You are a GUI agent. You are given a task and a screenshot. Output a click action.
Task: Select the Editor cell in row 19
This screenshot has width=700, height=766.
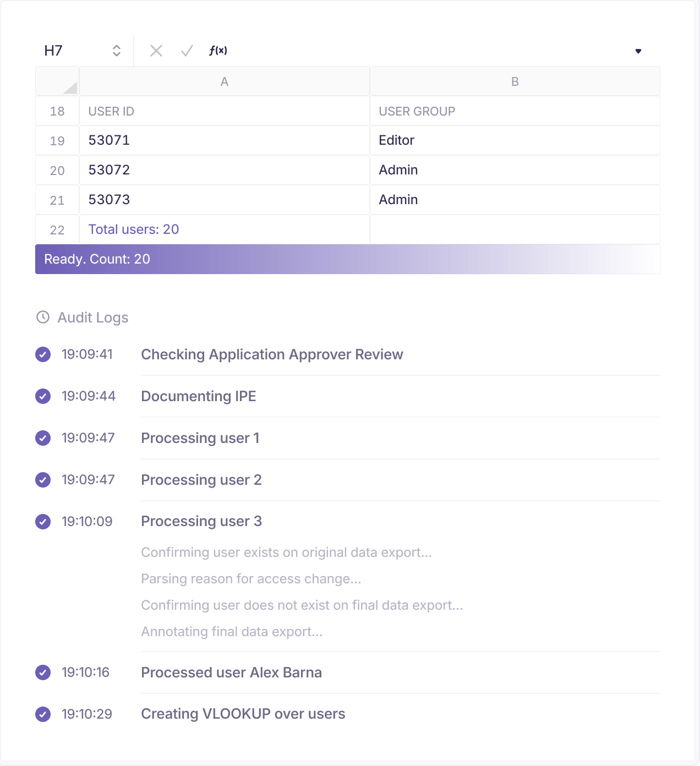pyautogui.click(x=515, y=141)
